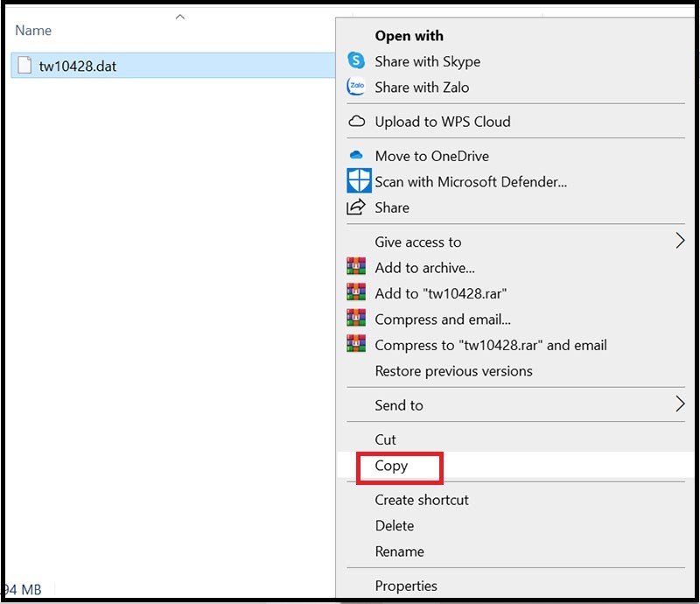
Task: Open Properties for the file
Action: click(x=406, y=586)
